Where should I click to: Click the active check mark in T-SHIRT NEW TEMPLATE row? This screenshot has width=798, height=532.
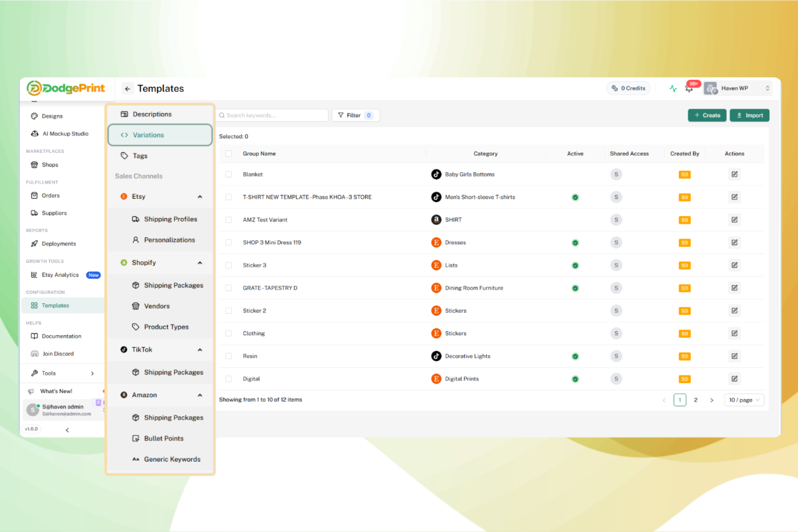[575, 197]
